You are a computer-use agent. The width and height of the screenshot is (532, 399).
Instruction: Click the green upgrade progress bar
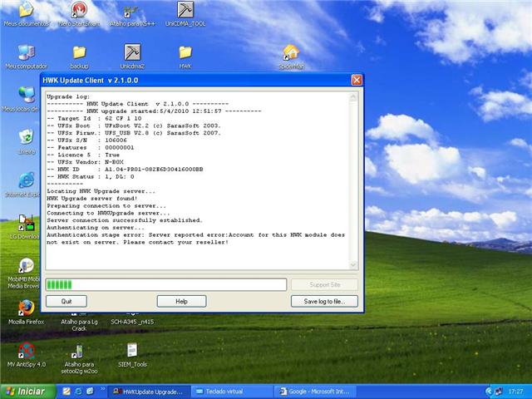pyautogui.click(x=166, y=284)
